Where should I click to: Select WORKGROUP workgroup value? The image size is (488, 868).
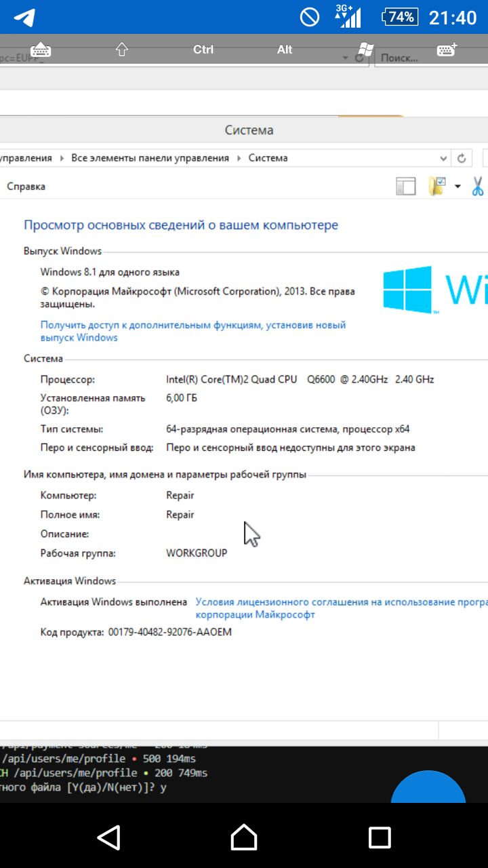[197, 553]
